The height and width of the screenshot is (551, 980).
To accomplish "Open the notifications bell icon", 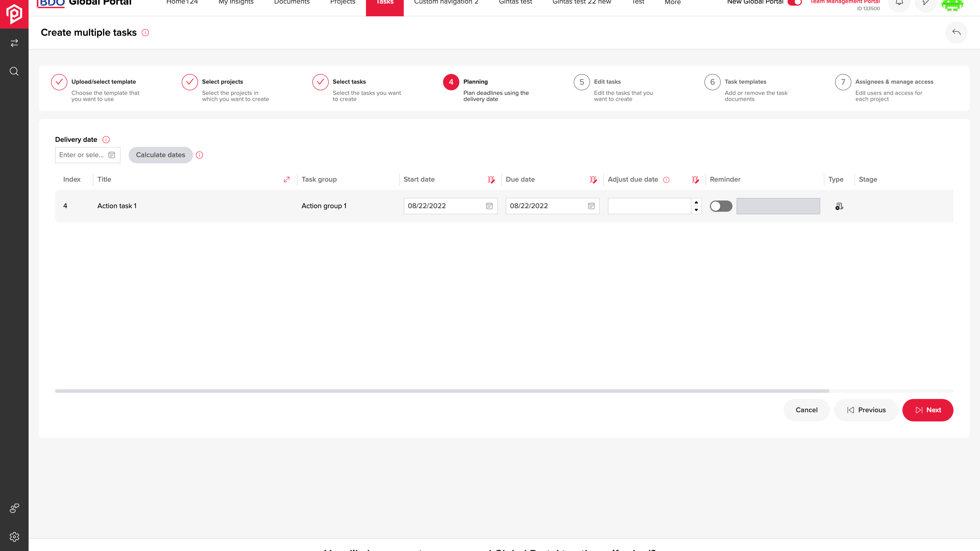I will tap(899, 3).
